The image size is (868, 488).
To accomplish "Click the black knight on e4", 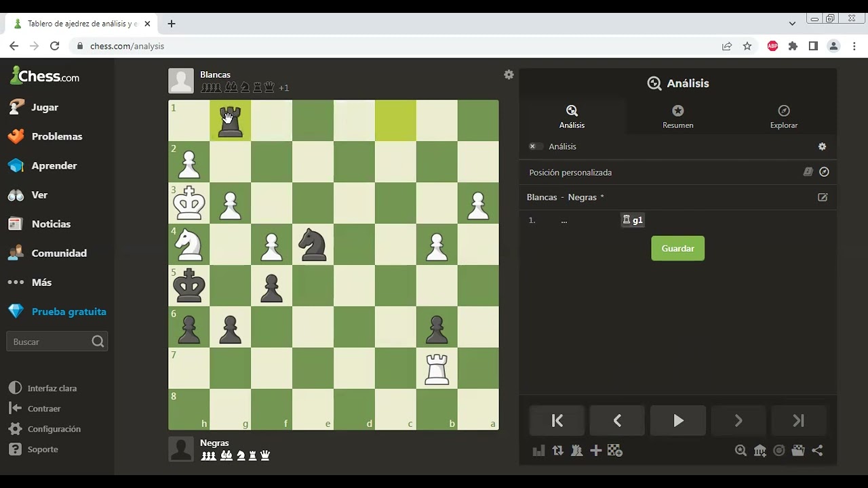I will pos(313,245).
